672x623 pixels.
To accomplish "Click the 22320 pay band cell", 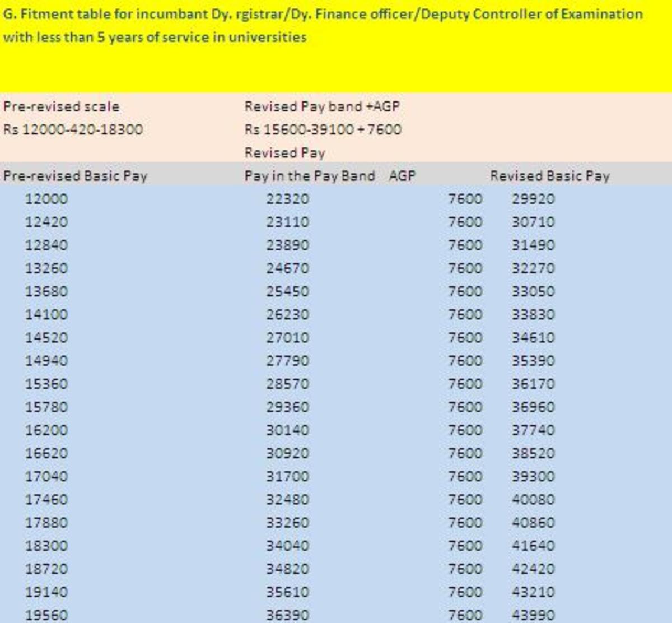I will point(287,198).
